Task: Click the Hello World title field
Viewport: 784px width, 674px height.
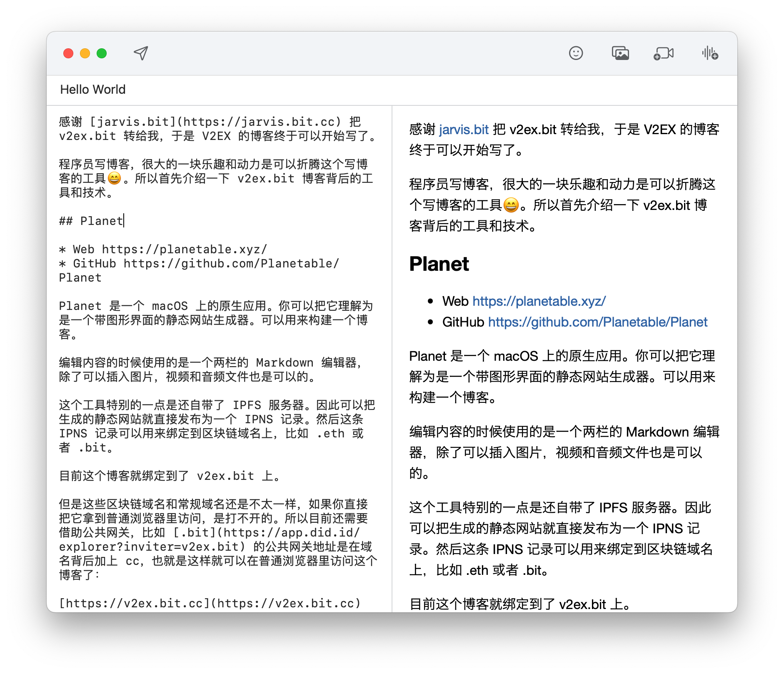Action: pyautogui.click(x=93, y=89)
